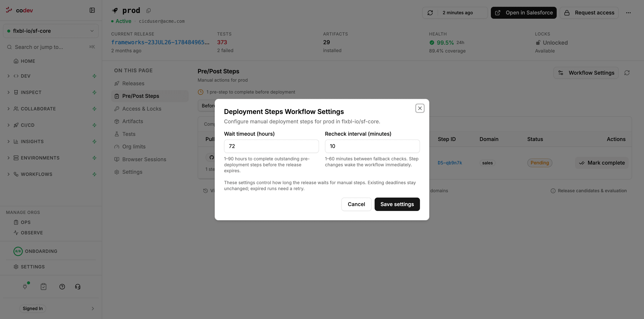Focus the Recheck interval minutes field
The height and width of the screenshot is (319, 644).
point(372,146)
